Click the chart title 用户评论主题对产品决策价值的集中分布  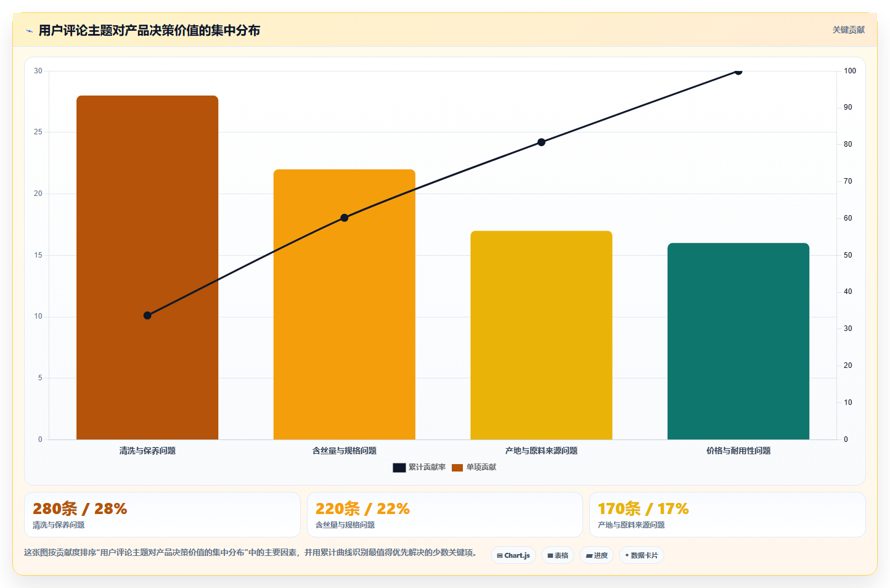[x=149, y=30]
